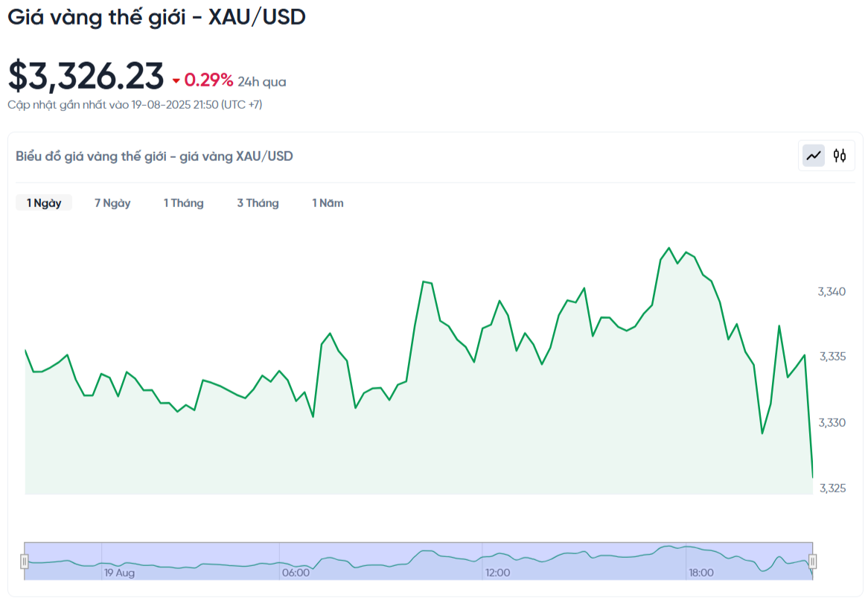The image size is (868, 601).
Task: Click the 3,340 y-axis label
Action: 832,291
